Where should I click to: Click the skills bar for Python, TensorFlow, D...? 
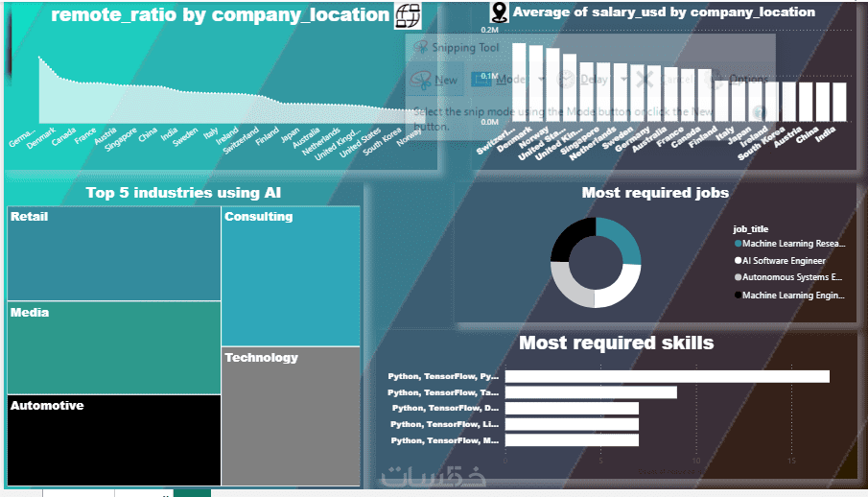tap(572, 409)
